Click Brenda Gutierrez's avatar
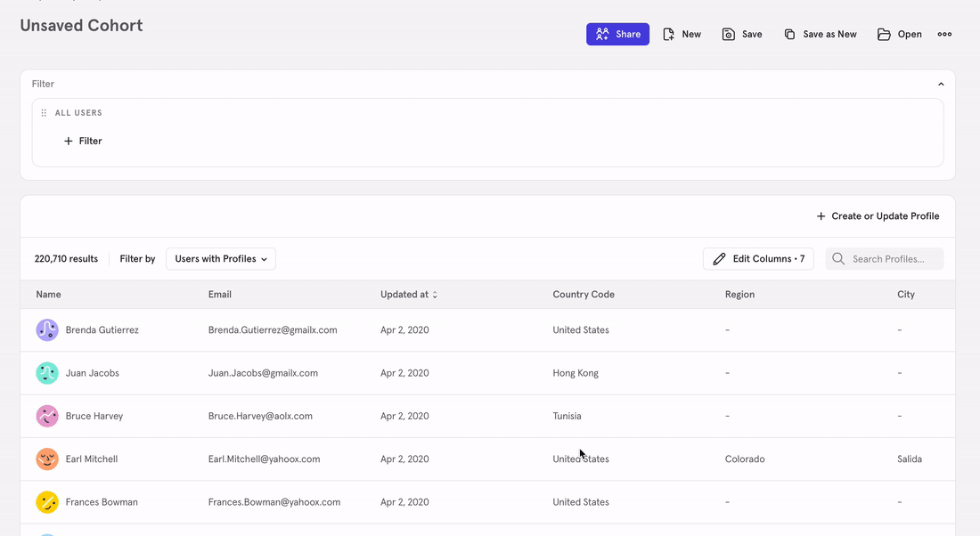The height and width of the screenshot is (536, 980). point(47,329)
